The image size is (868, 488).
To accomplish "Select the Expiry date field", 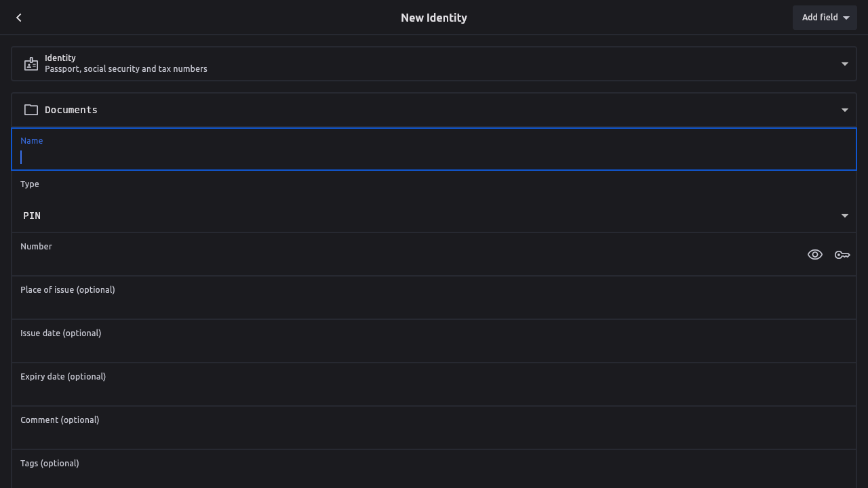I will (434, 392).
